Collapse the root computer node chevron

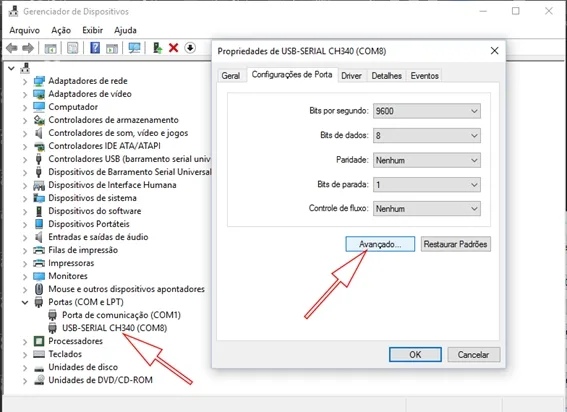tap(11, 68)
